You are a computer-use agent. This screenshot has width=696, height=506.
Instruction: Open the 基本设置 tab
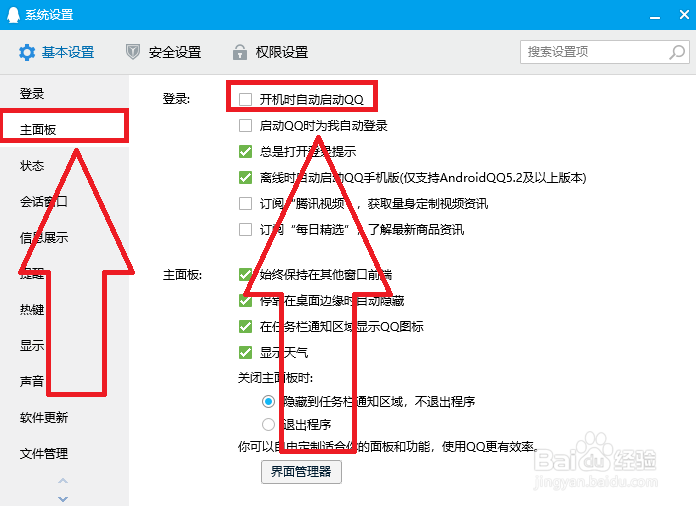[56, 52]
